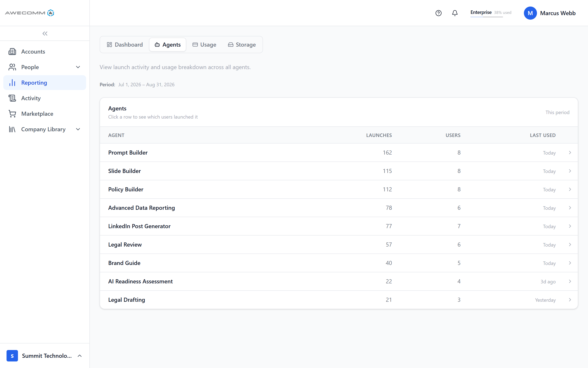Image resolution: width=588 pixels, height=368 pixels.
Task: Open Legal Review row chevron
Action: tap(570, 245)
